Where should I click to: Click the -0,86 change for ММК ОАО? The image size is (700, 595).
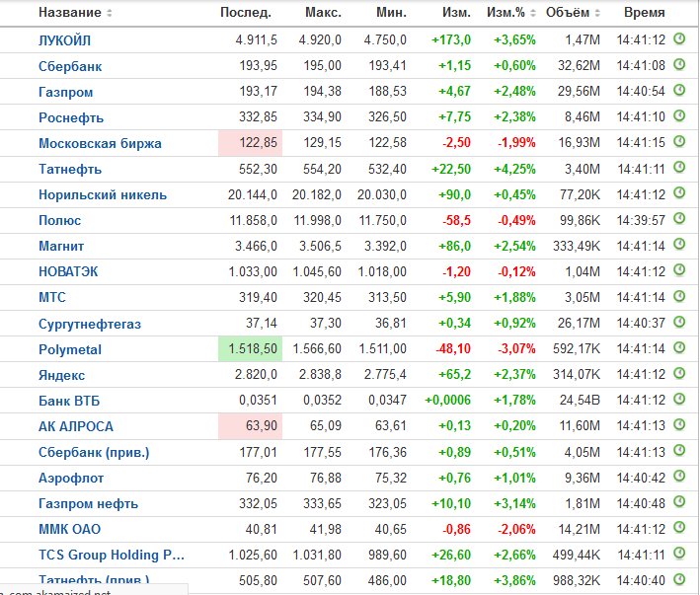456,530
